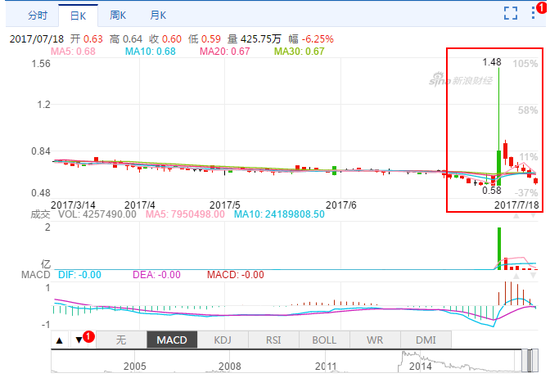Click 2014 on the overview timeline
Screen dimensions: 550x378
tap(420, 366)
